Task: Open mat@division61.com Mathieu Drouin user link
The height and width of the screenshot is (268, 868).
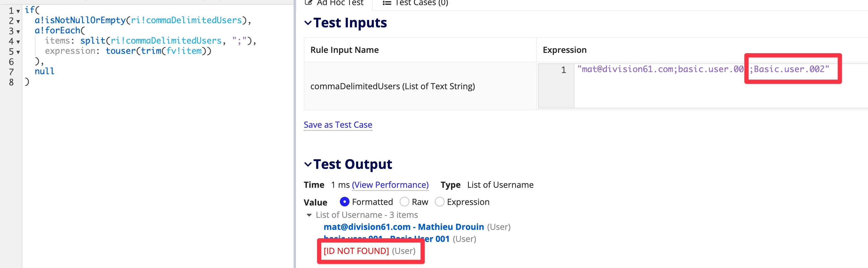Action: (404, 227)
